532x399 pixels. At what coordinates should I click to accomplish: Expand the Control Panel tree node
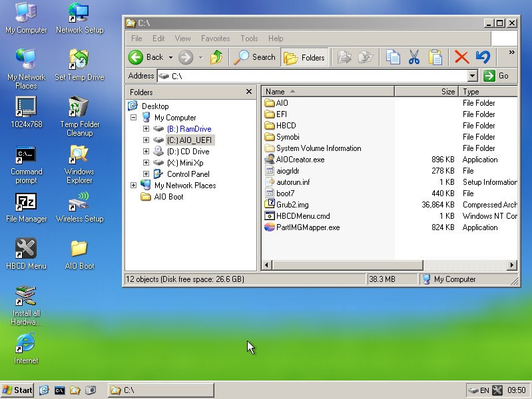coord(146,174)
